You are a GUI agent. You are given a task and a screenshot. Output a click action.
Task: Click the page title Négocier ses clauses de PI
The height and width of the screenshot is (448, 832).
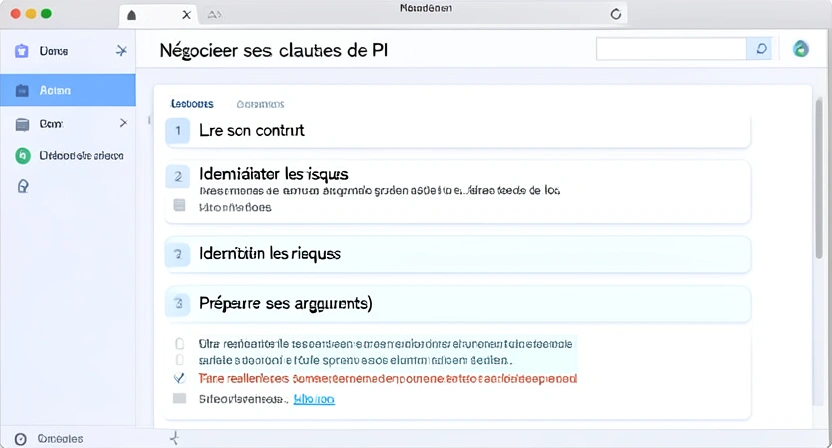pyautogui.click(x=274, y=50)
